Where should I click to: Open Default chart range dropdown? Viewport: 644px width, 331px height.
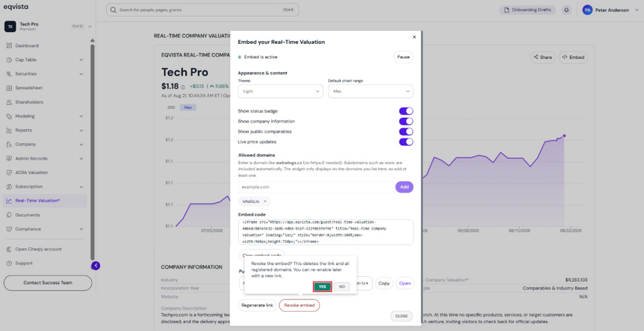(370, 91)
